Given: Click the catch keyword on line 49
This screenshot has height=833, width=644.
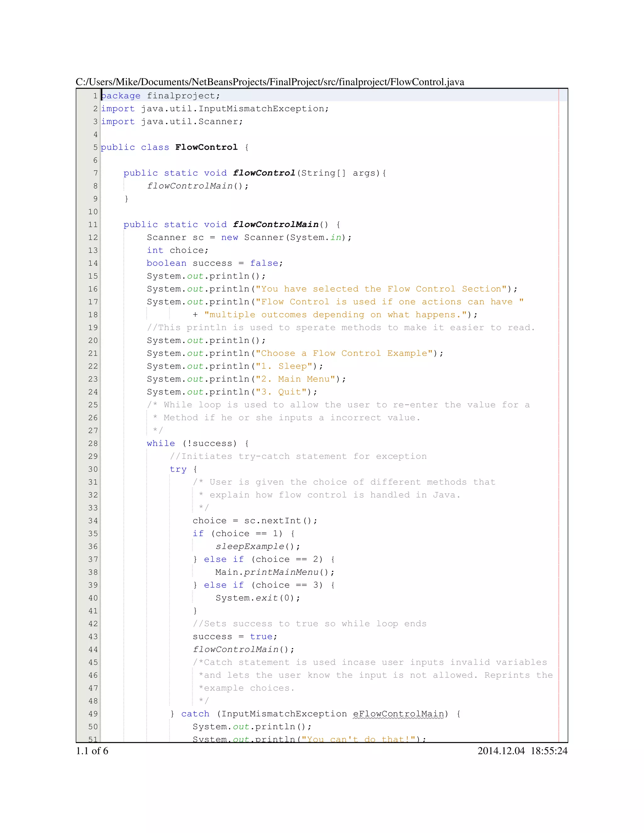Looking at the screenshot, I should (195, 714).
